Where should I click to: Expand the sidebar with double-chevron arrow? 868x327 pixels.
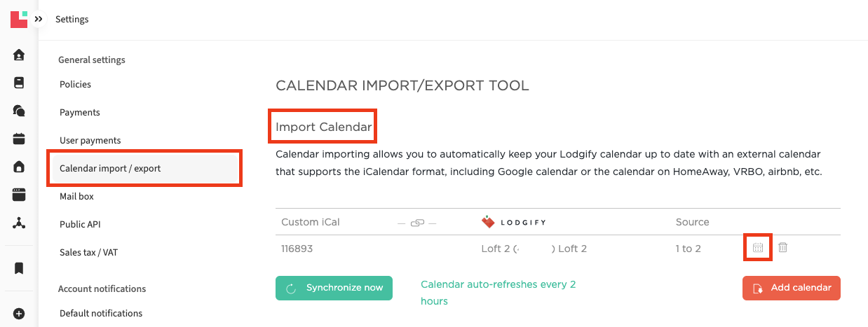click(39, 20)
